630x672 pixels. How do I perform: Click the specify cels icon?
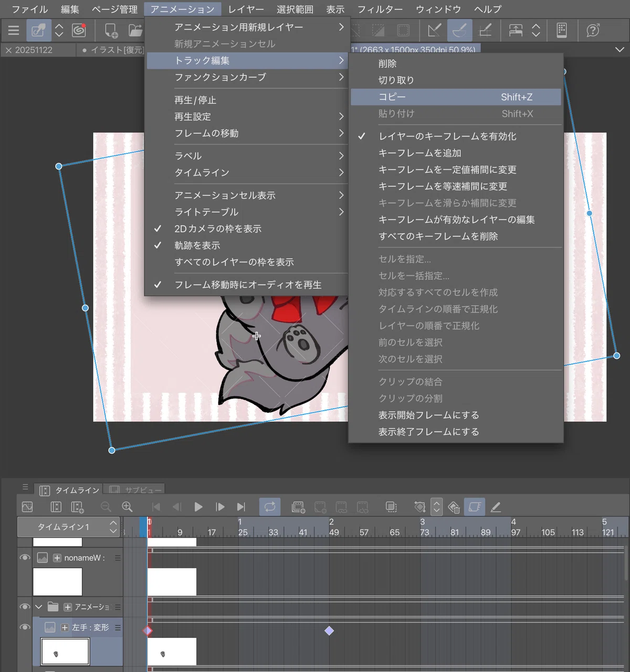[x=341, y=507]
